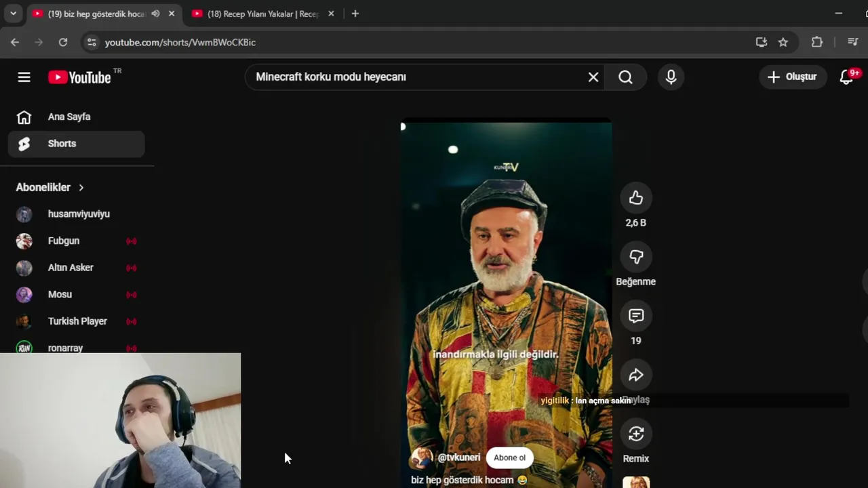Run search with the magnifier button
Viewport: 868px width, 488px height.
coord(625,77)
